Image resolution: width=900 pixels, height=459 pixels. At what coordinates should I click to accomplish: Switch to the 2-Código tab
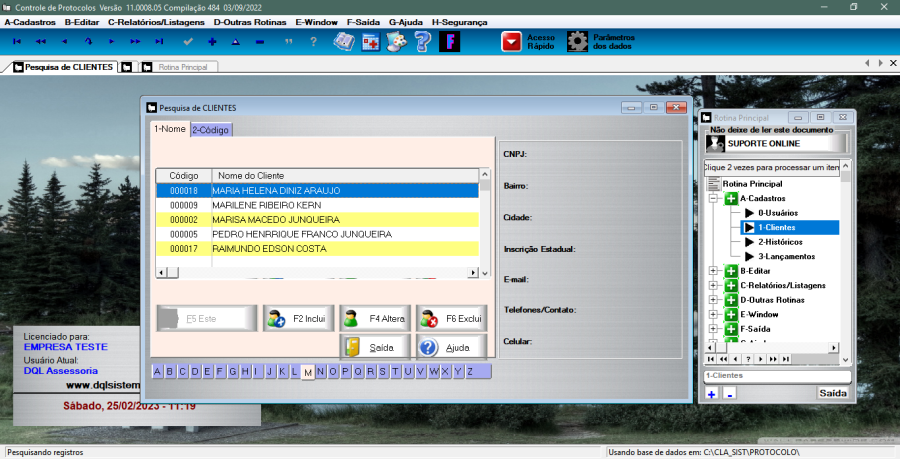coord(211,129)
